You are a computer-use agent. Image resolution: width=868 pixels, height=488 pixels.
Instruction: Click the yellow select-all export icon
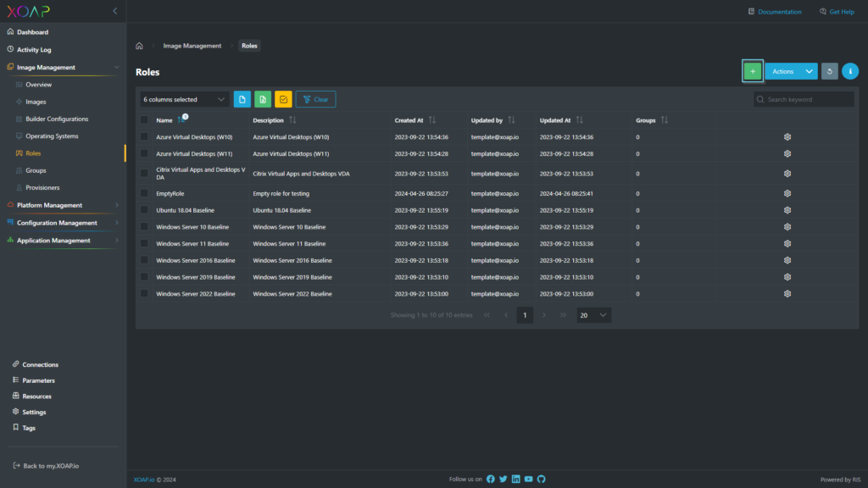pos(283,100)
